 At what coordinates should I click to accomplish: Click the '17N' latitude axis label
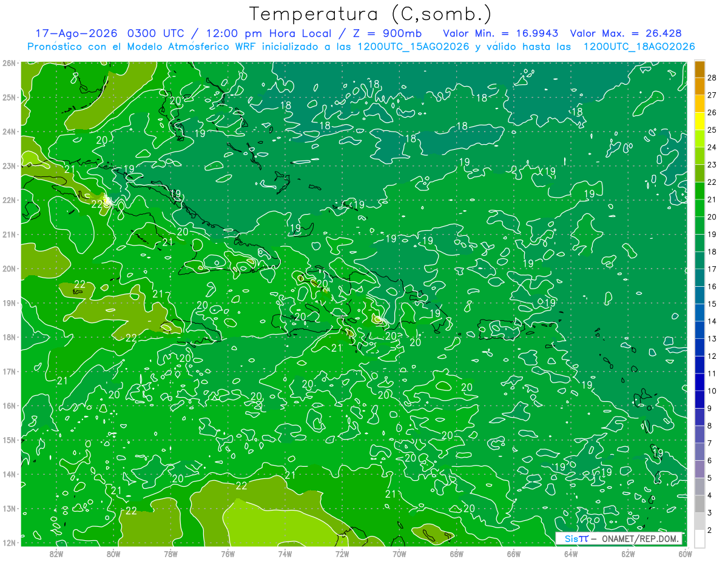[x=8, y=371]
